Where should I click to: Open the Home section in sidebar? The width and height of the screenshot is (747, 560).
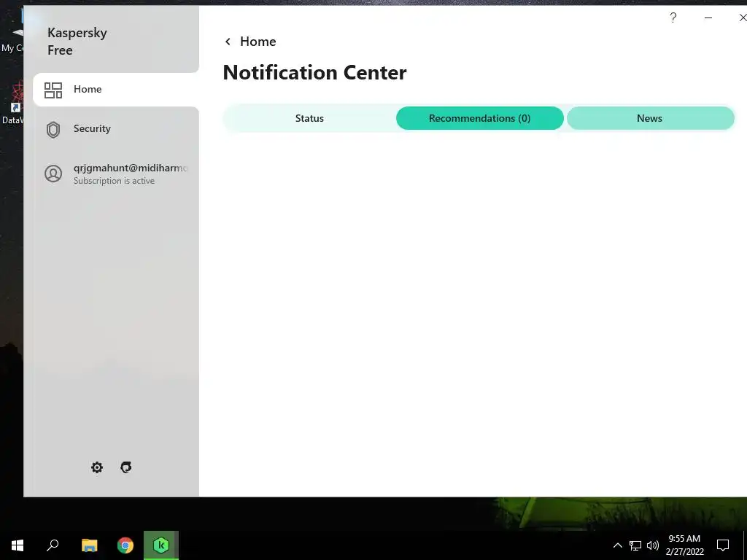point(116,90)
